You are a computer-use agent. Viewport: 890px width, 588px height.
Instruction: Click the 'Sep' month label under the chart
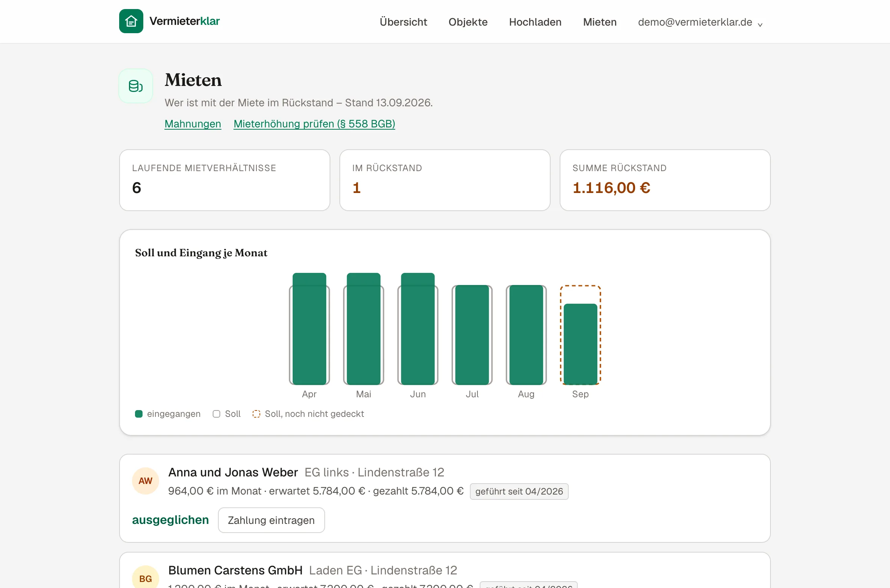pos(580,394)
